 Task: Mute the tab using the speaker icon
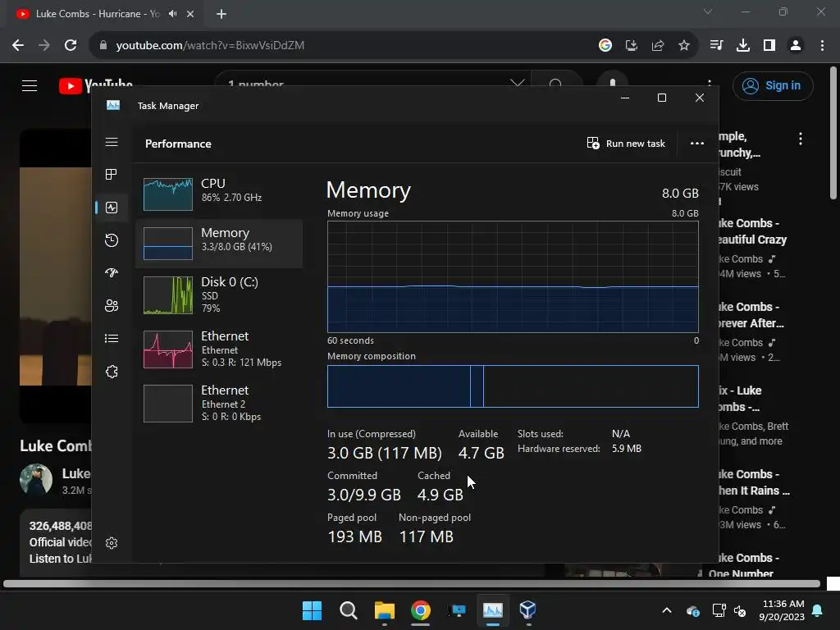[x=172, y=14]
